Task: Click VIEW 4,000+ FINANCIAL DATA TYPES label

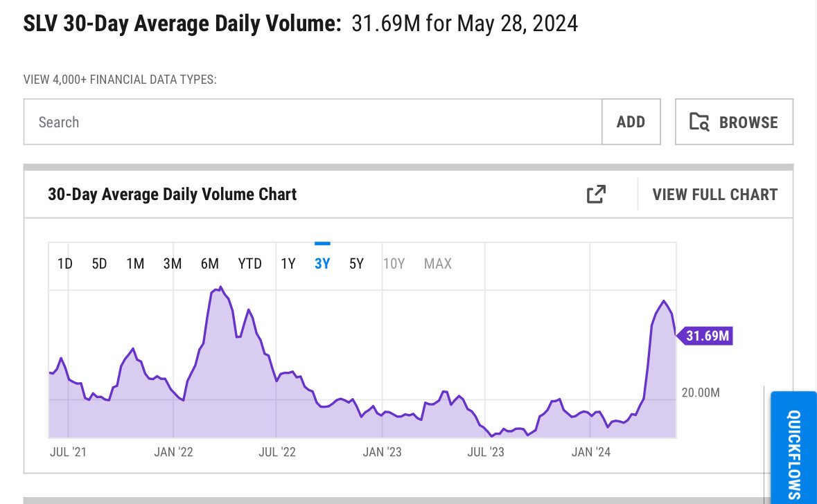Action: point(120,80)
